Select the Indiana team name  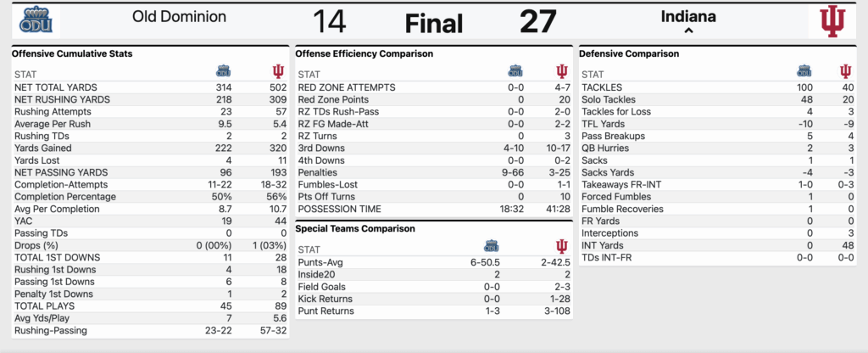point(688,17)
